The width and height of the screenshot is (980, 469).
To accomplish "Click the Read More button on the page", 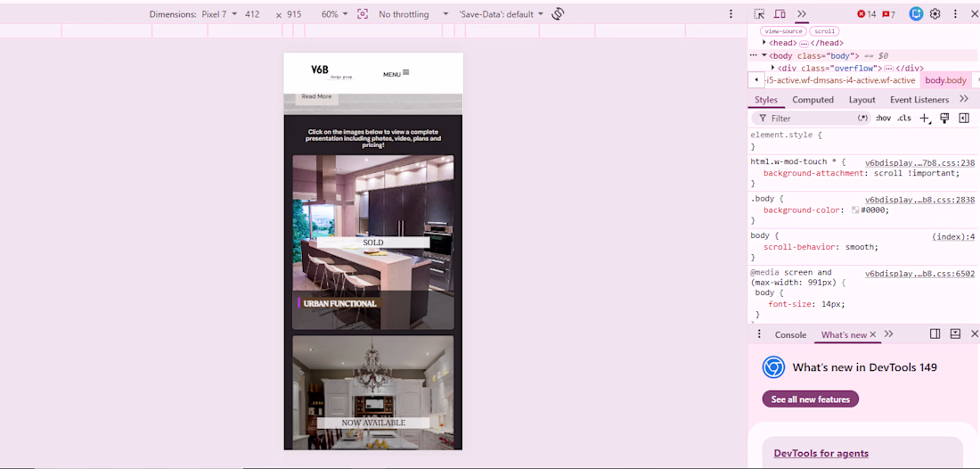I will click(316, 97).
